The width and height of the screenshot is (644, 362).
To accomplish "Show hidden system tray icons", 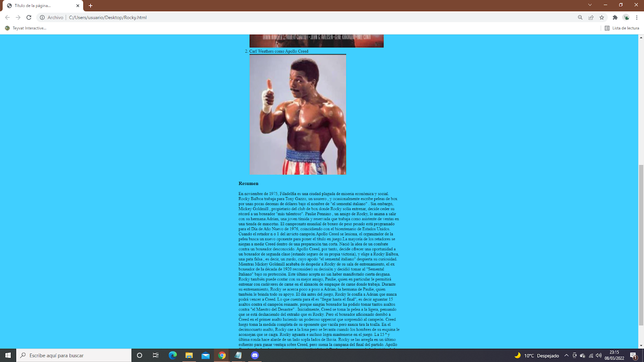I will point(566,356).
